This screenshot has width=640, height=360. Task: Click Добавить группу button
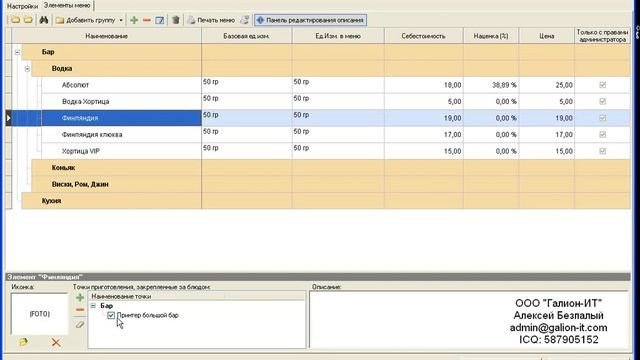pos(86,20)
